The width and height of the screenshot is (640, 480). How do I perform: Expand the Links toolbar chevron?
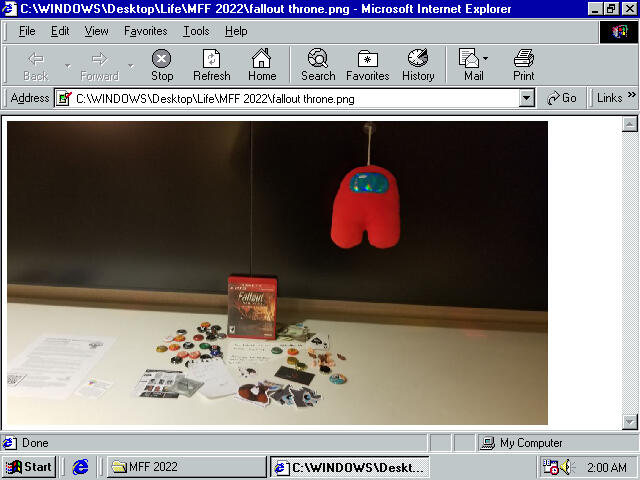[x=631, y=98]
